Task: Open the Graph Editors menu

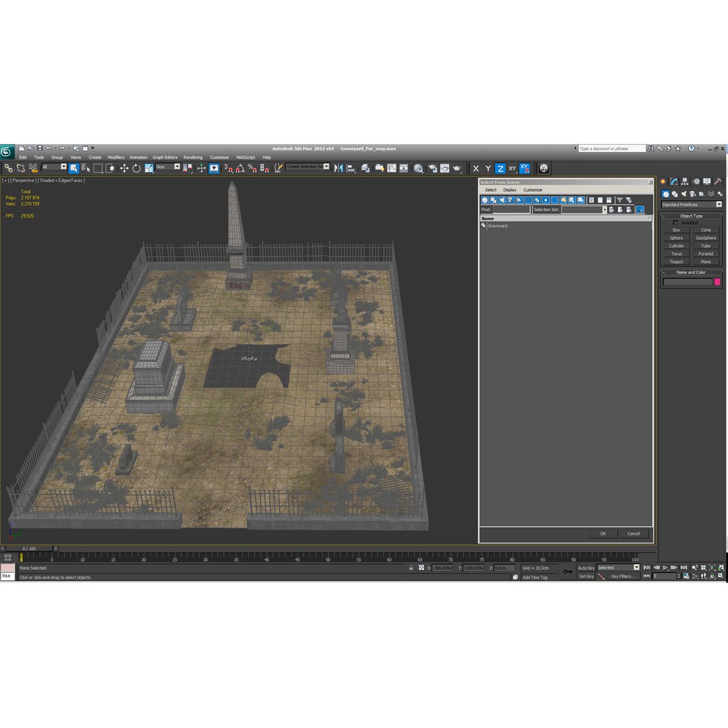Action: [x=165, y=157]
